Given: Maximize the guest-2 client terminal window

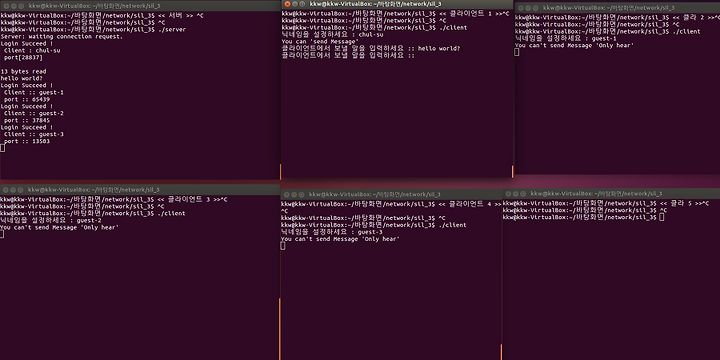Looking at the screenshot, I should [x=21, y=190].
